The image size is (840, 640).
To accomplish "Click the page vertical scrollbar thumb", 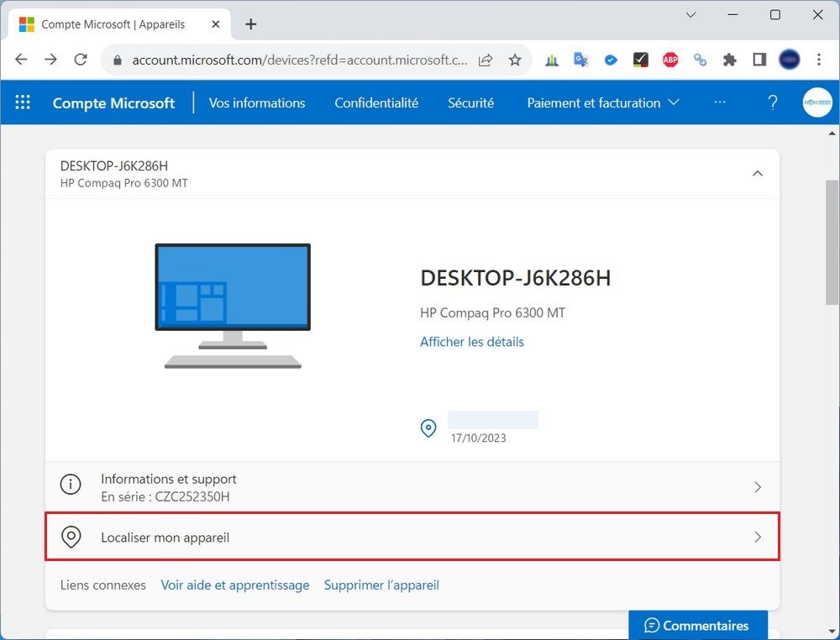I will 832,242.
